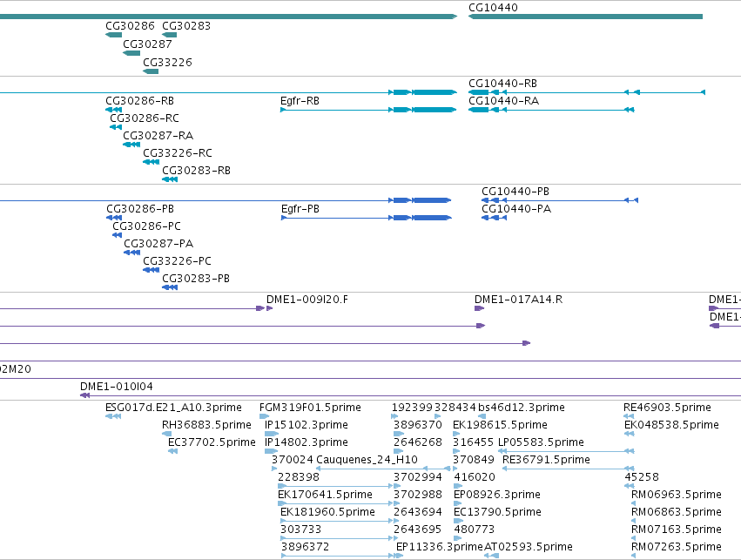The image size is (741, 560).
Task: Click the RE36791.5prime EST label
Action: click(546, 460)
